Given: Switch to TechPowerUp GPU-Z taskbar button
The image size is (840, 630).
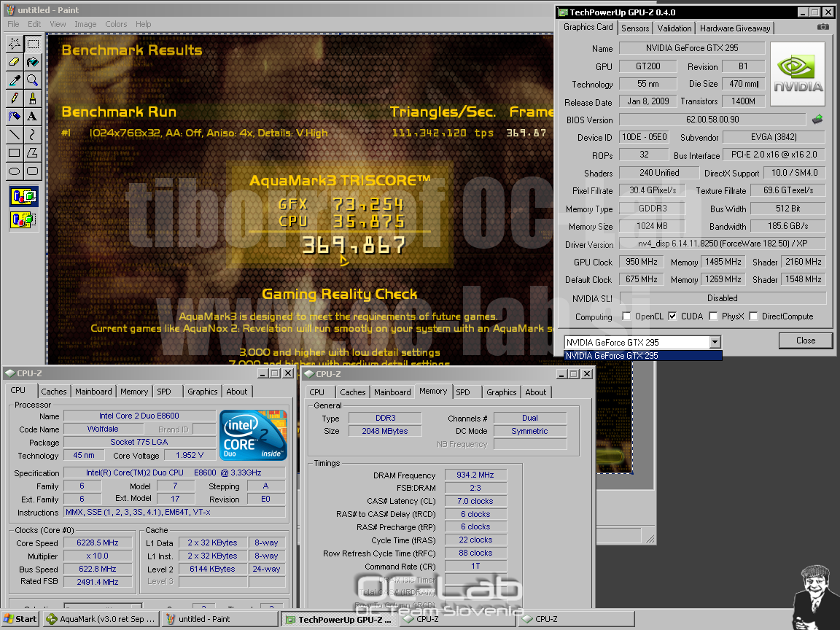Looking at the screenshot, I should (x=341, y=619).
